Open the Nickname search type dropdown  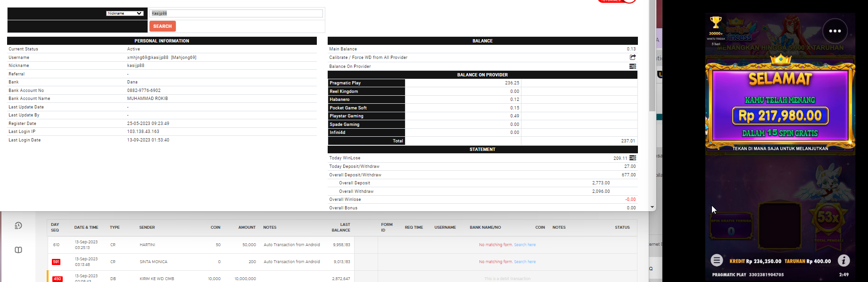(124, 13)
